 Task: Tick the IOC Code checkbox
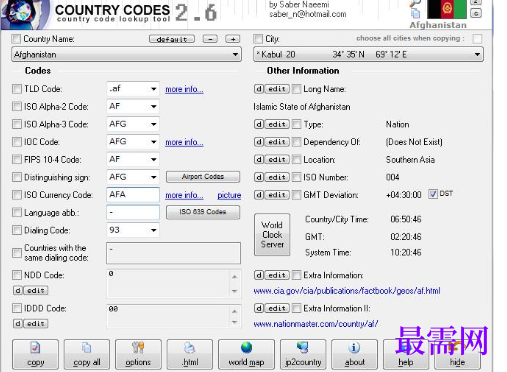pos(17,142)
